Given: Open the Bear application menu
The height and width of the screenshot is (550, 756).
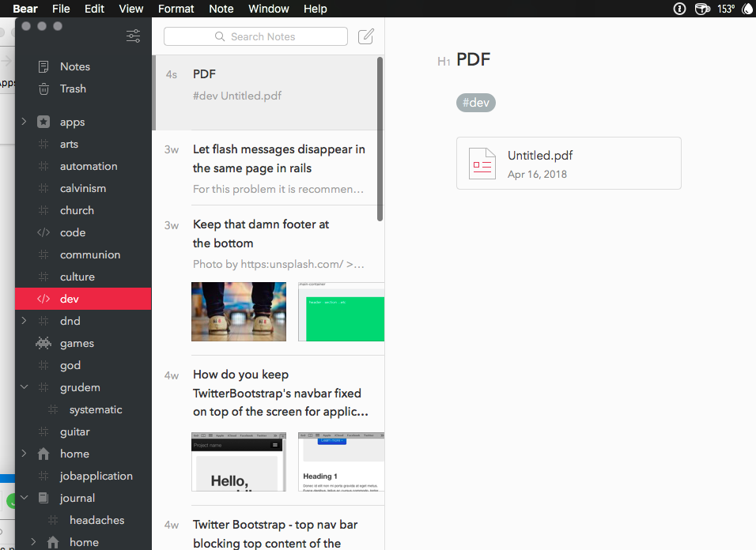Looking at the screenshot, I should click(x=25, y=9).
